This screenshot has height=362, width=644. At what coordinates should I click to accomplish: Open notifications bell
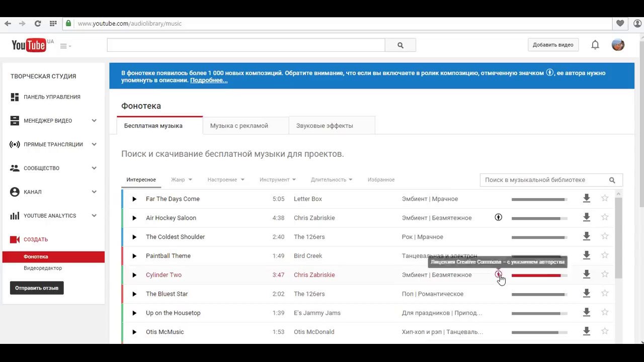click(595, 45)
